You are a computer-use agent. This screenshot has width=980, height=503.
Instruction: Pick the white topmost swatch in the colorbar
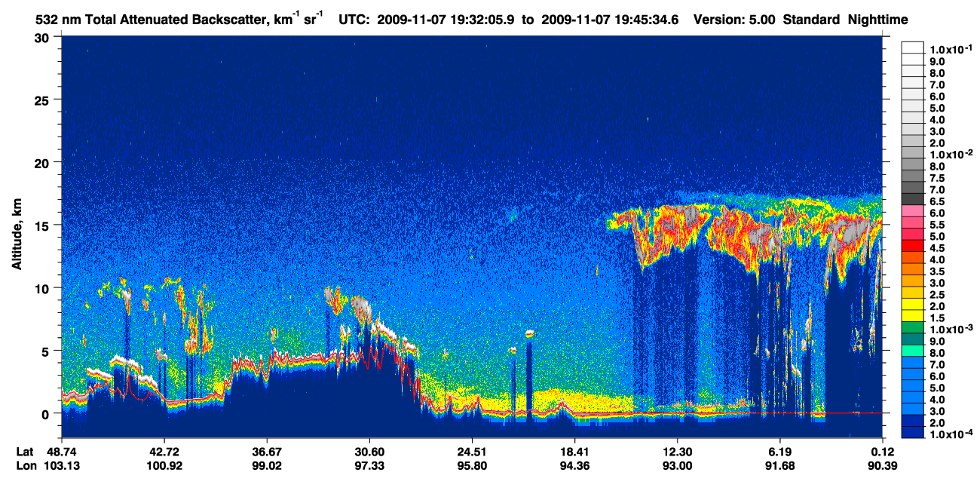coord(912,46)
